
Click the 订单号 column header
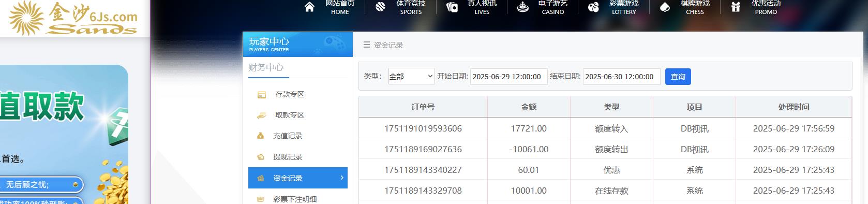[423, 107]
